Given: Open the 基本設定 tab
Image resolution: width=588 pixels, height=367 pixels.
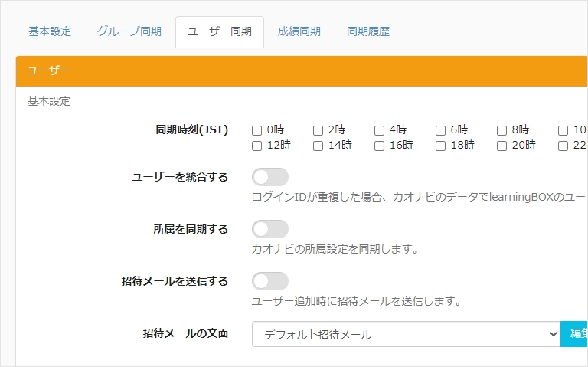Looking at the screenshot, I should click(50, 31).
